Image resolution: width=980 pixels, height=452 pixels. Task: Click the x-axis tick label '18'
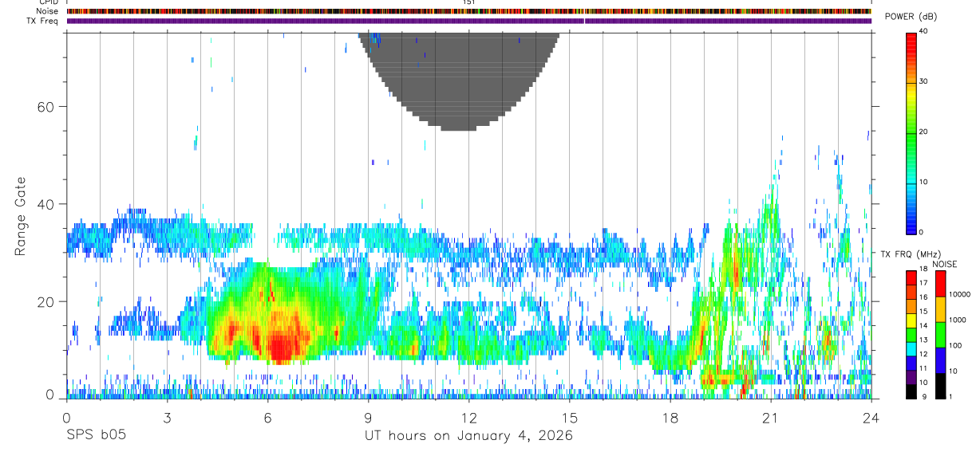[x=670, y=418]
